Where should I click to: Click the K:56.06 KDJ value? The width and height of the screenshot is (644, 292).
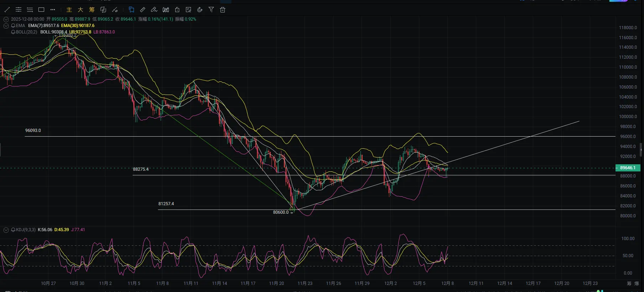(45, 230)
